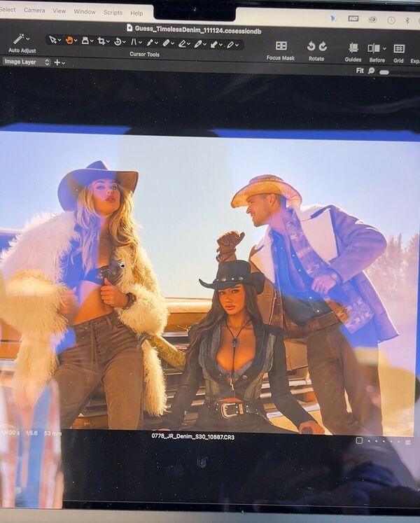Click the Guess_TimelessDenim_111124.cosessiondb title text
Screen dimensions: 420x523
click(198, 30)
